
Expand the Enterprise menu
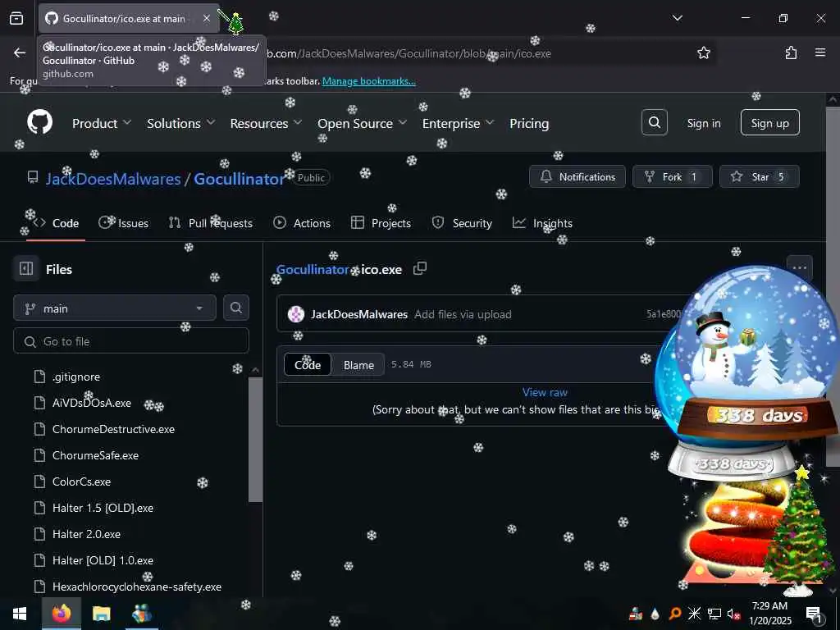coord(458,123)
